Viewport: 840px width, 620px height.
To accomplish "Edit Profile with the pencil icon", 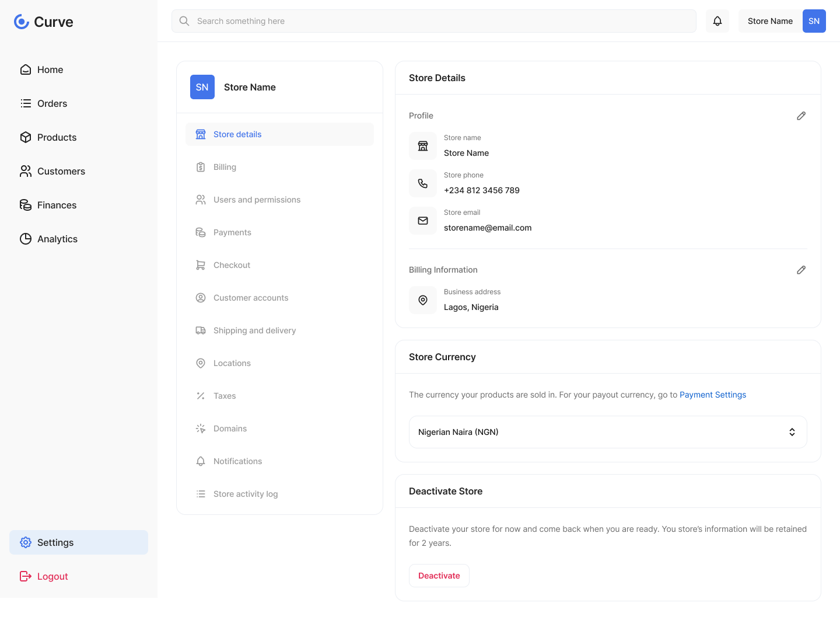I will [801, 116].
